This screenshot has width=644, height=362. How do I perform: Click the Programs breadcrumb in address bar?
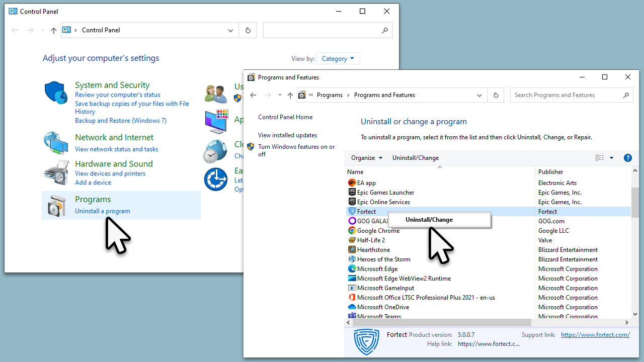(x=330, y=95)
